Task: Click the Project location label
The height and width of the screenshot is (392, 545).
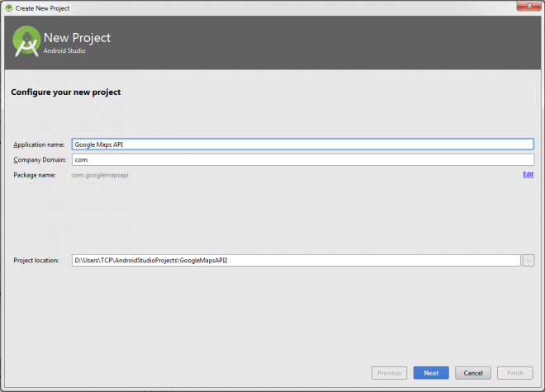Action: 36,260
